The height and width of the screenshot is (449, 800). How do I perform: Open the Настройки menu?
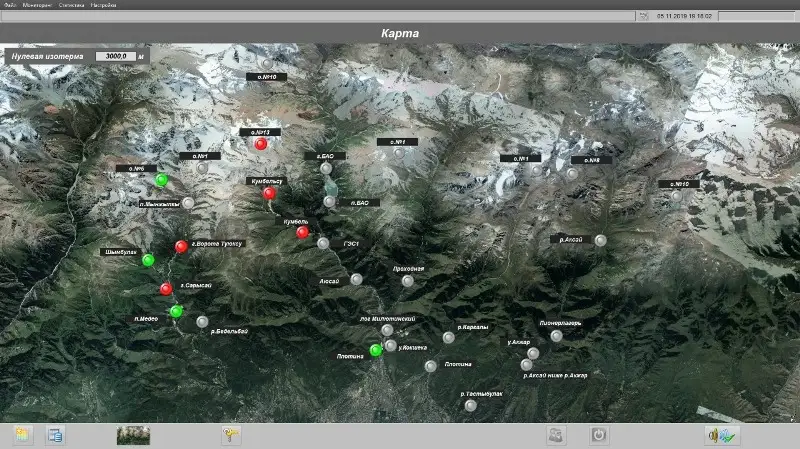point(104,5)
